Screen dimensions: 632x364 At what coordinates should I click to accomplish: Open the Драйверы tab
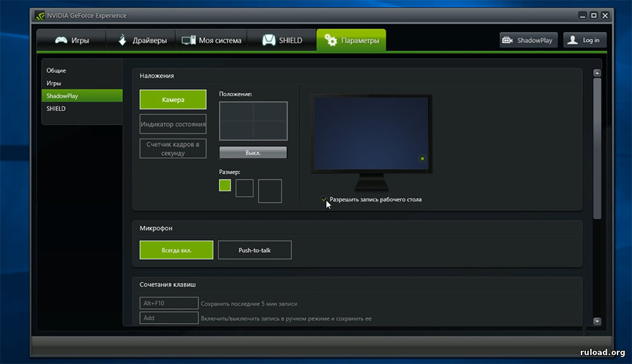(x=141, y=40)
